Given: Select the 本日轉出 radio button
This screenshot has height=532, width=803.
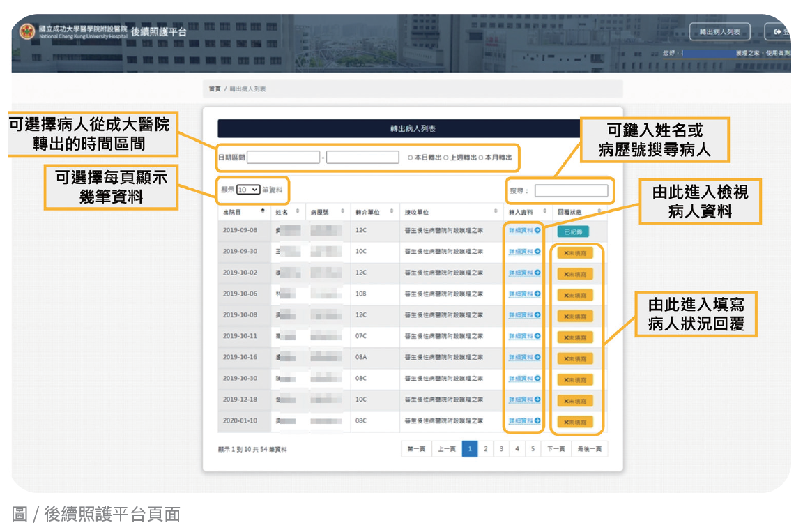Looking at the screenshot, I should (411, 158).
